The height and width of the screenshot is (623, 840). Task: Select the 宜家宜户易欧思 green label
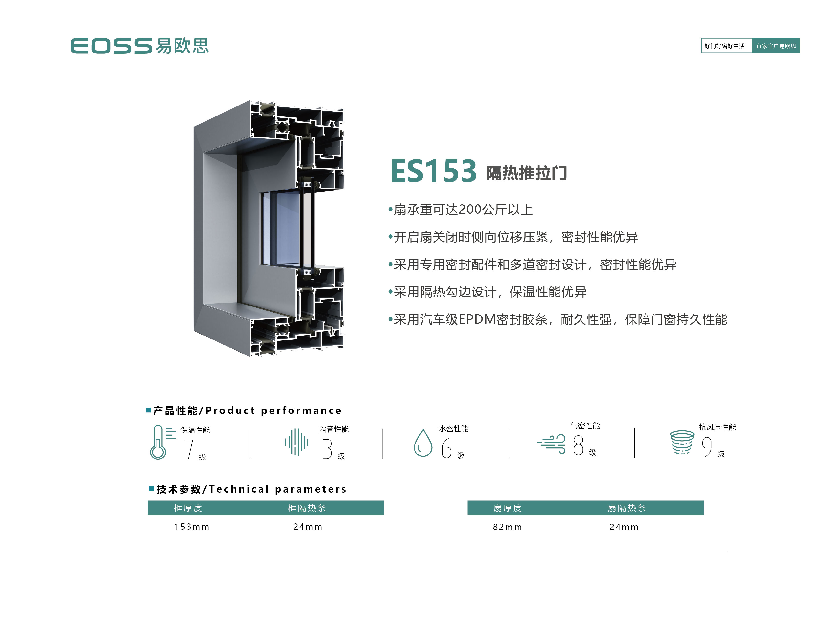[x=775, y=46]
